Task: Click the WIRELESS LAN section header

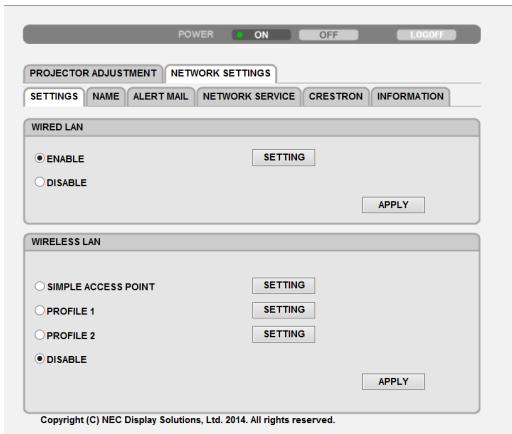Action: 252,242
